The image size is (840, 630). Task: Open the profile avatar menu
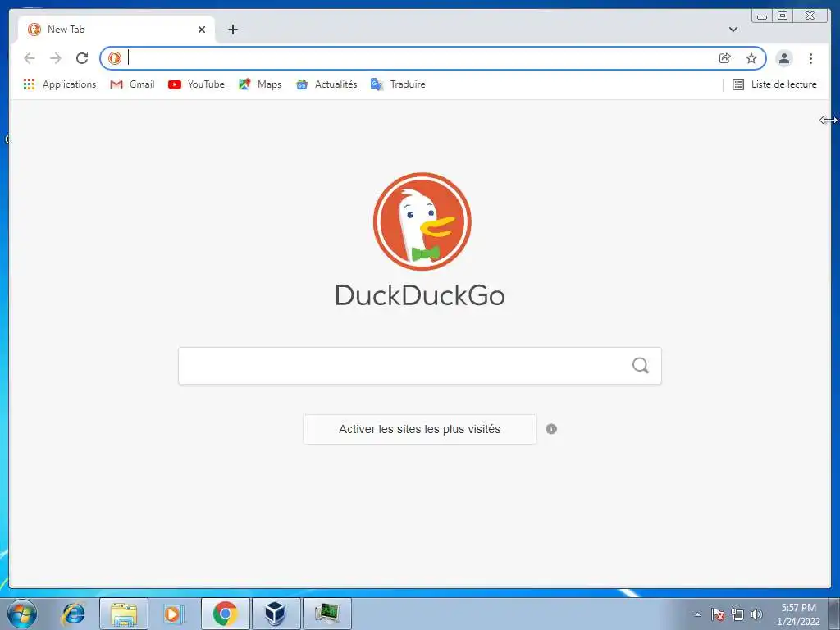coord(783,58)
